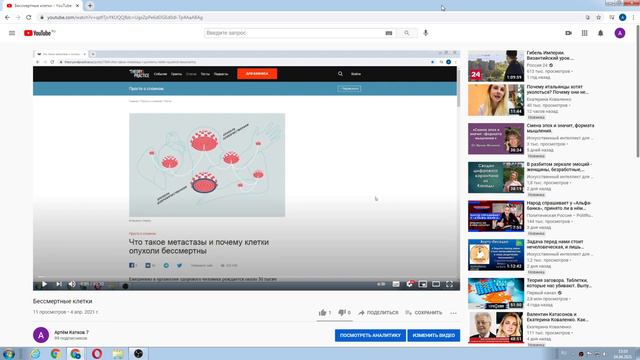This screenshot has width=640, height=360.
Task: Select the Бессмертные клетки YouTube tab
Action: tap(42, 6)
